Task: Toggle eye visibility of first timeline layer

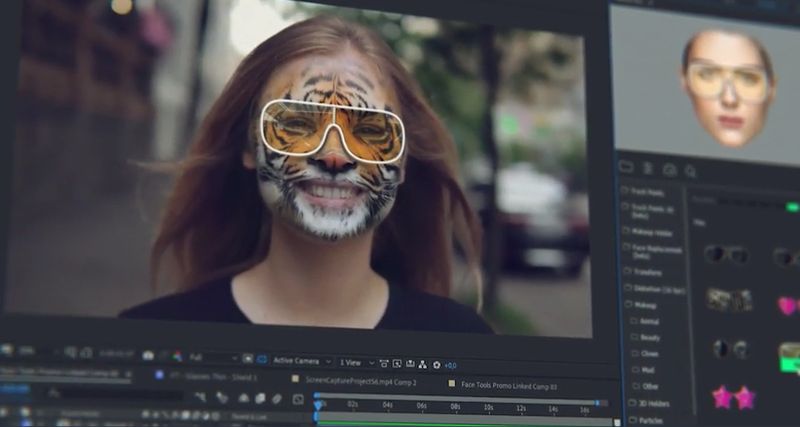Action: [4, 412]
